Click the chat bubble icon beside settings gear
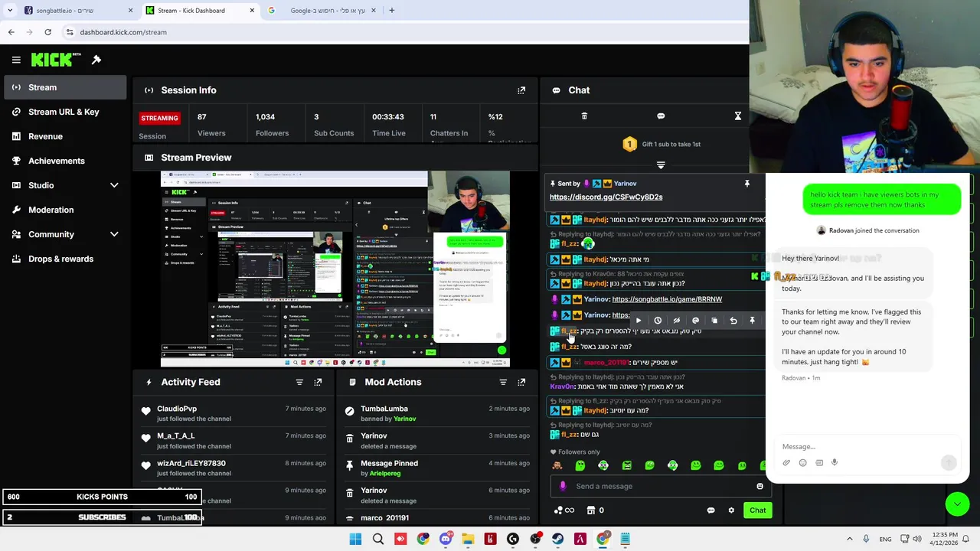 710,510
